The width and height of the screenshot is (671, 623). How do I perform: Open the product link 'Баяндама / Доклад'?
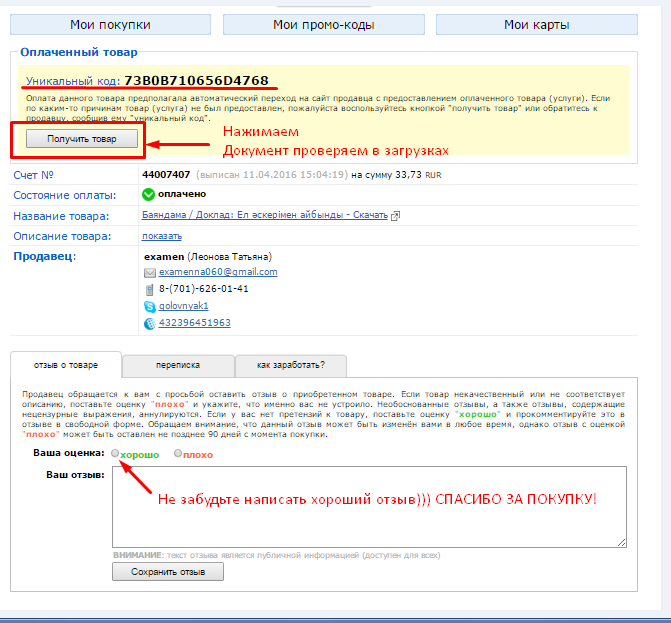pyautogui.click(x=265, y=215)
